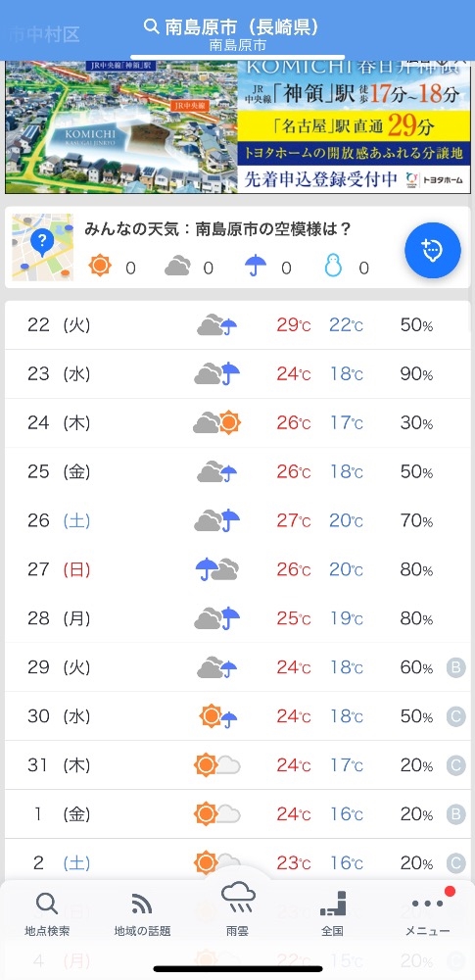This screenshot has height=980, width=475.
Task: Tap the blue add-weather-report chat button
Action: (x=433, y=250)
